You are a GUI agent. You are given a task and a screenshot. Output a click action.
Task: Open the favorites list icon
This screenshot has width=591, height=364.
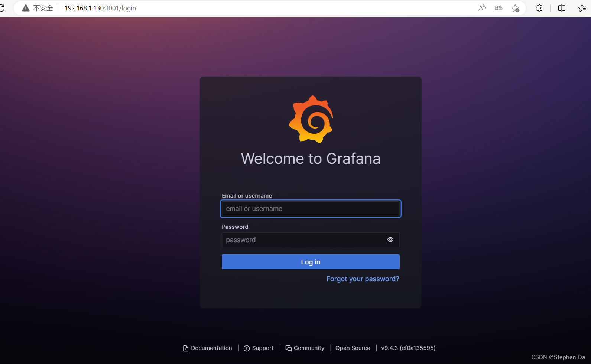point(582,8)
